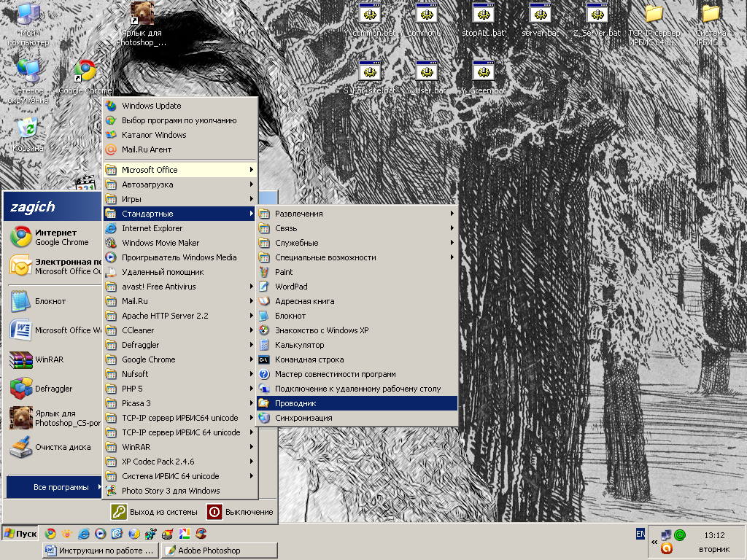The width and height of the screenshot is (747, 560).
Task: Open Знакомство с Windows XP
Action: 357,330
